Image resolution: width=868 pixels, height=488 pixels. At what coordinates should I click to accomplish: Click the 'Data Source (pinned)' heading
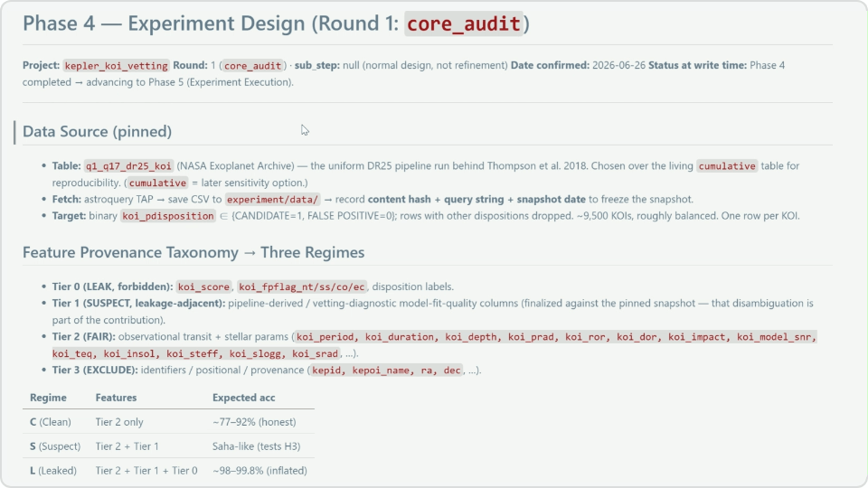click(97, 131)
